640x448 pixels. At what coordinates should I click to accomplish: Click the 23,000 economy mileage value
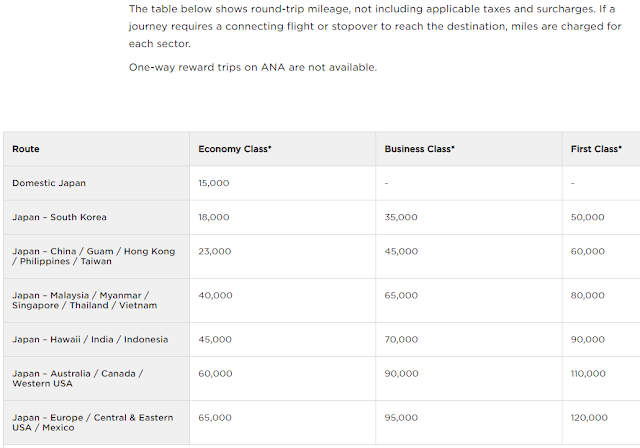[214, 251]
